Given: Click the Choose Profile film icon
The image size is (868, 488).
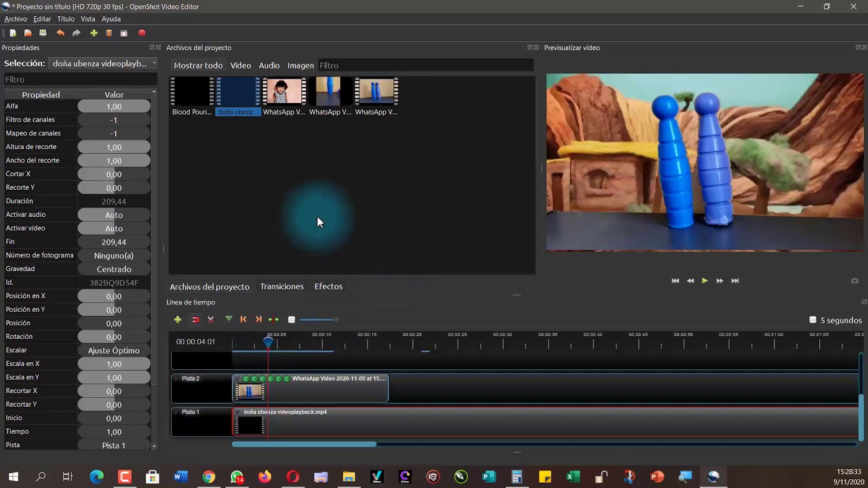Looking at the screenshot, I should point(108,33).
